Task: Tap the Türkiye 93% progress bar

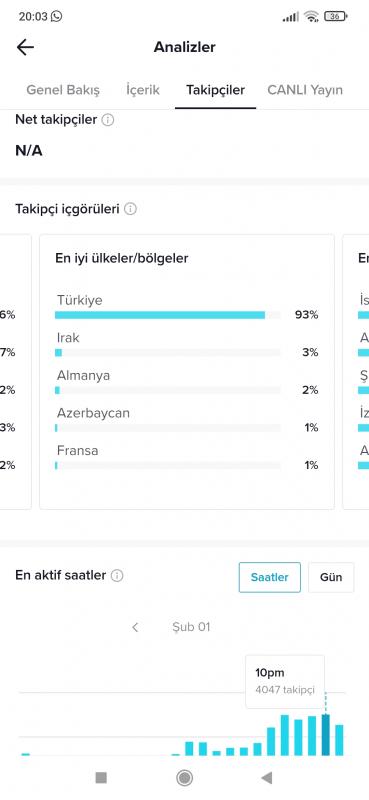Action: click(x=167, y=315)
